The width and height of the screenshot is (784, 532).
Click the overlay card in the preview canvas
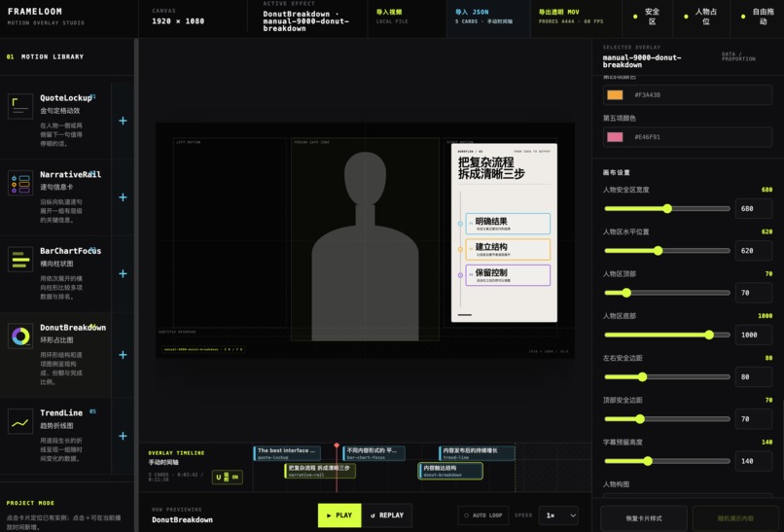pyautogui.click(x=504, y=232)
